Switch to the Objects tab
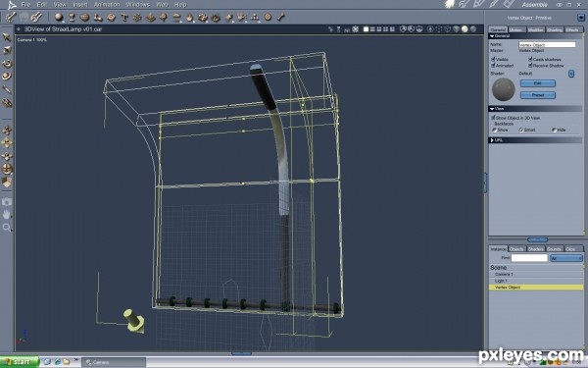588x368 pixels. point(516,249)
